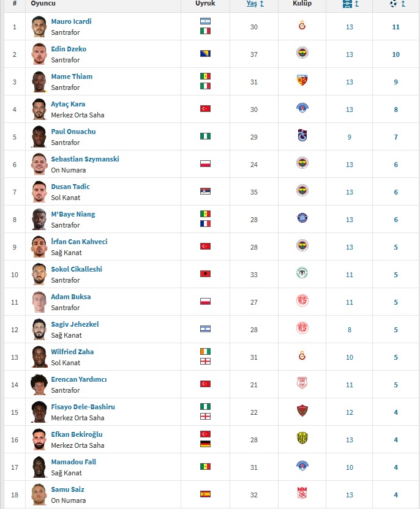Image resolution: width=420 pixels, height=509 pixels.
Task: Click M'Baye Niang name link
Action: 73,214
